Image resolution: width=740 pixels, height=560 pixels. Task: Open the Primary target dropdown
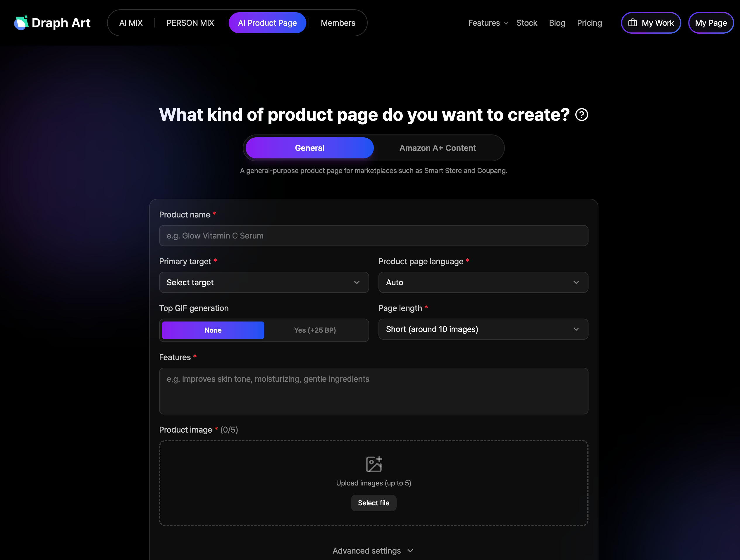coord(264,283)
